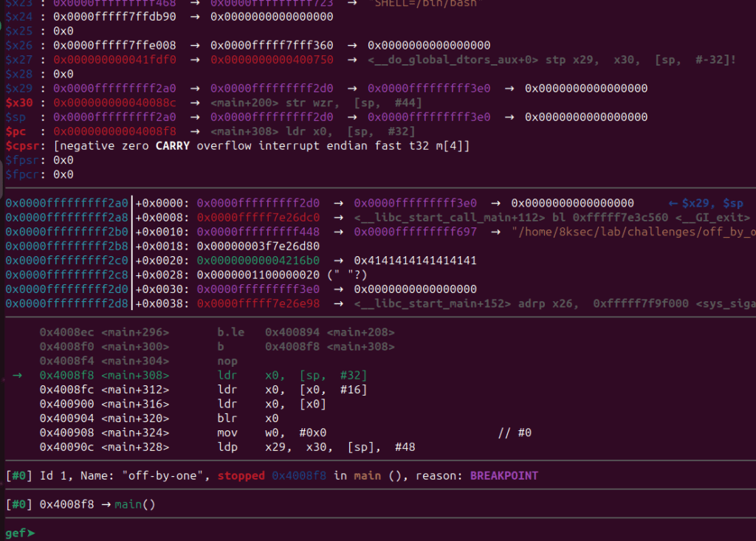Click the __libc_start_main+152 symbol

433,304
